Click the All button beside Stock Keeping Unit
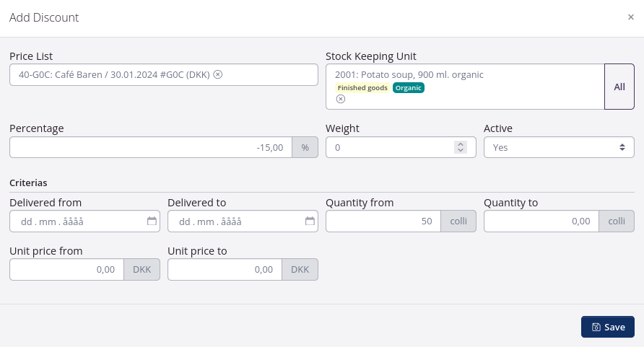The image size is (644, 347). (619, 87)
